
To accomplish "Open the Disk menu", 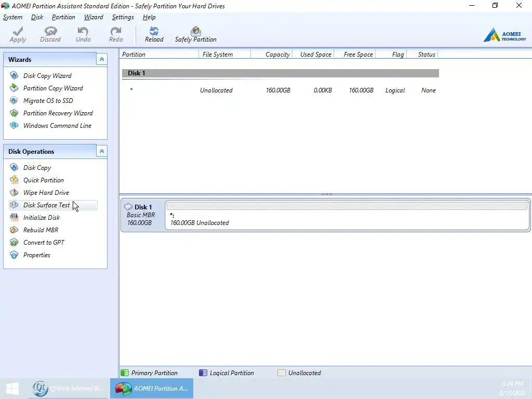I will pos(37,17).
